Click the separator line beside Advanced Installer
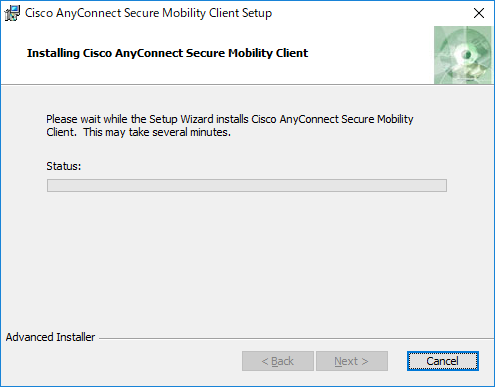 coord(296,339)
